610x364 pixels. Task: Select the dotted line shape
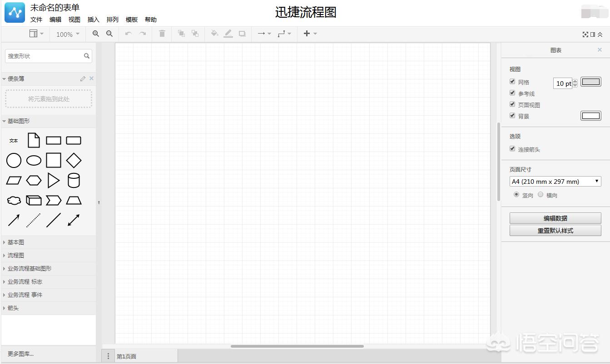[34, 220]
